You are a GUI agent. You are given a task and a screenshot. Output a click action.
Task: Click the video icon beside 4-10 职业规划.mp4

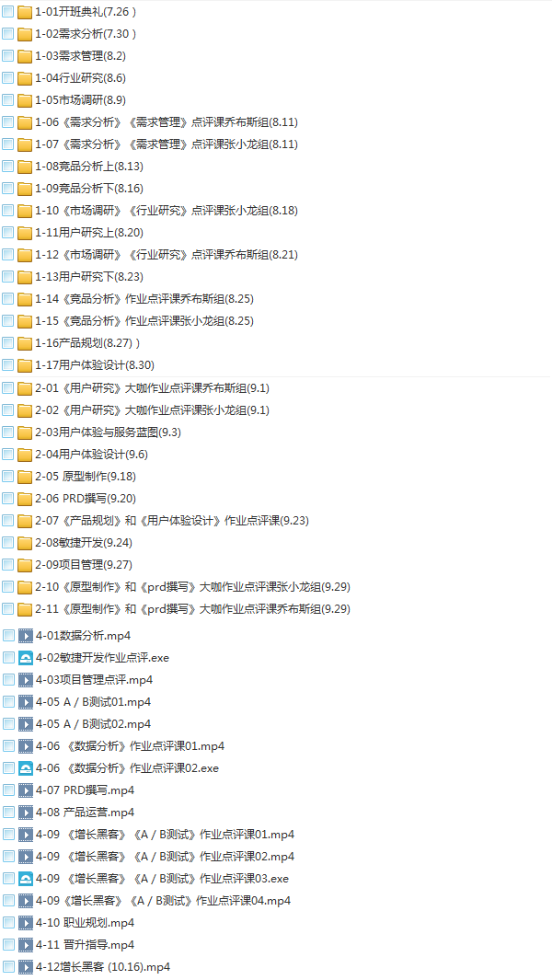click(x=26, y=923)
